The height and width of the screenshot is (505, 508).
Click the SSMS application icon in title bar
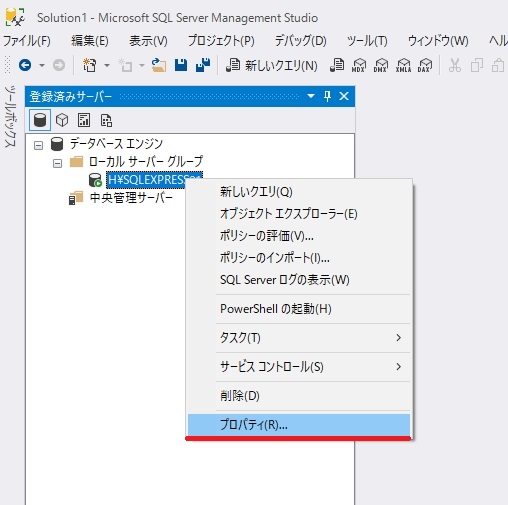(x=15, y=17)
